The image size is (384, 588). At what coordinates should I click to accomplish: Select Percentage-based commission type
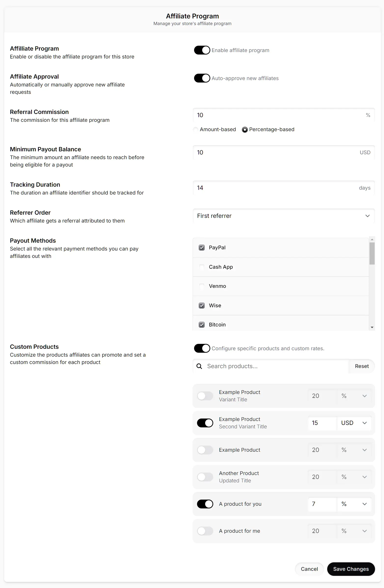click(245, 129)
